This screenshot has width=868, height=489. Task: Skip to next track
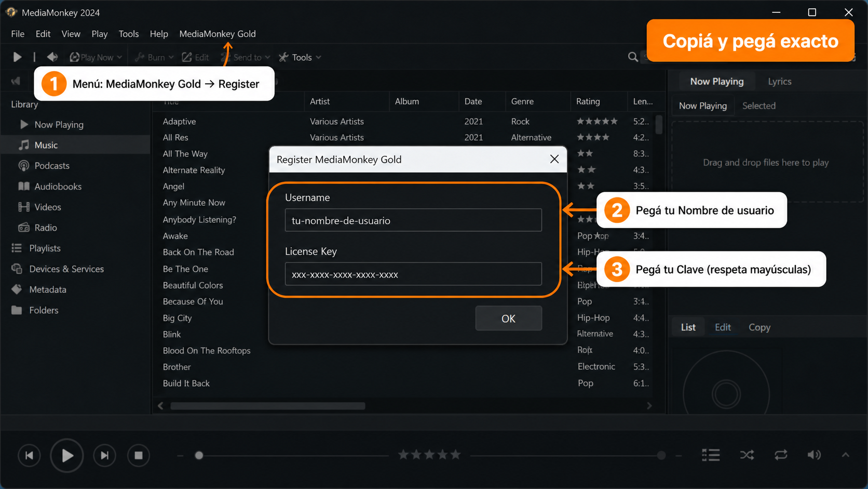[x=104, y=456]
